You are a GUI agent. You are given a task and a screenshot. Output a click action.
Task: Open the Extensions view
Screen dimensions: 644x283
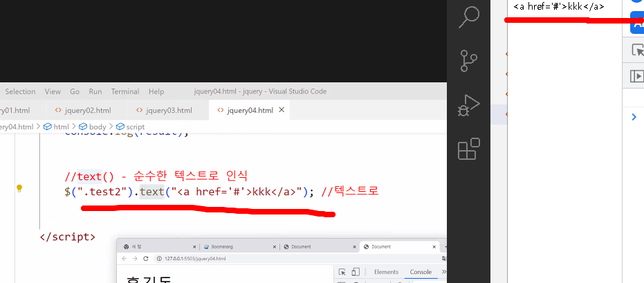pyautogui.click(x=469, y=149)
